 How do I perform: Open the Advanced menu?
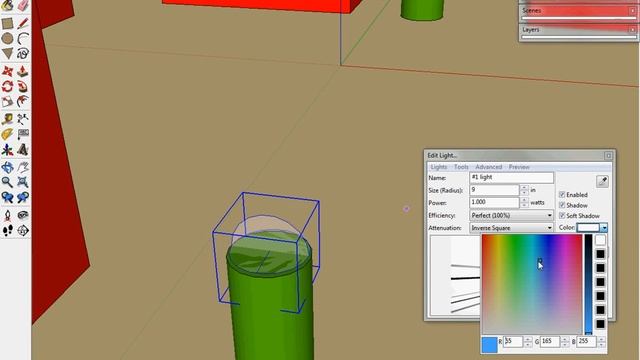click(x=489, y=167)
